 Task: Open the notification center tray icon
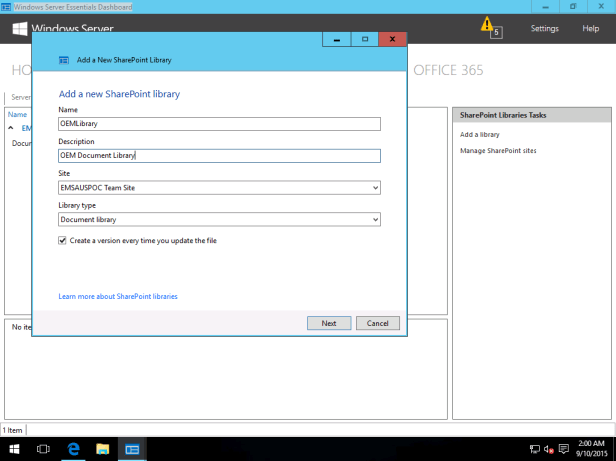(x=564, y=449)
